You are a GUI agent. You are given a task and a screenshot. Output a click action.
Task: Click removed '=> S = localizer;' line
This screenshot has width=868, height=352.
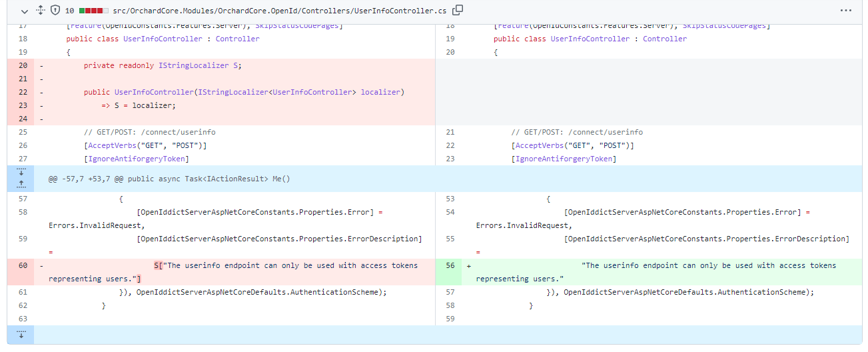(138, 105)
